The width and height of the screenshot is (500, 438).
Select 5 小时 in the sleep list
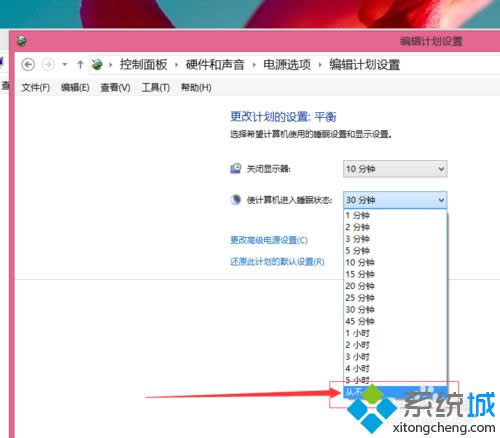click(x=395, y=380)
